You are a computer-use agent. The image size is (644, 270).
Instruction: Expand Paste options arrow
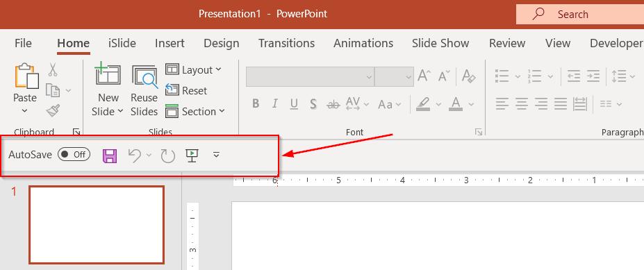(x=24, y=110)
